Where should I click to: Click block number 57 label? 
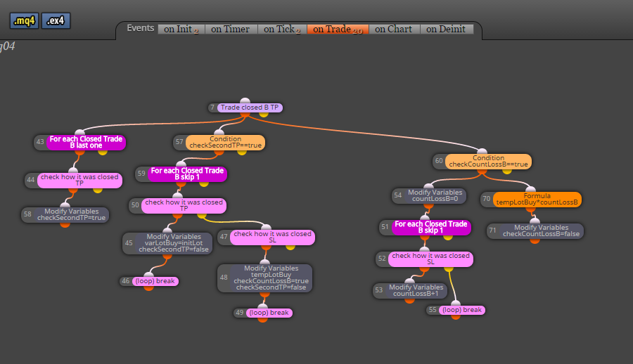tap(179, 142)
